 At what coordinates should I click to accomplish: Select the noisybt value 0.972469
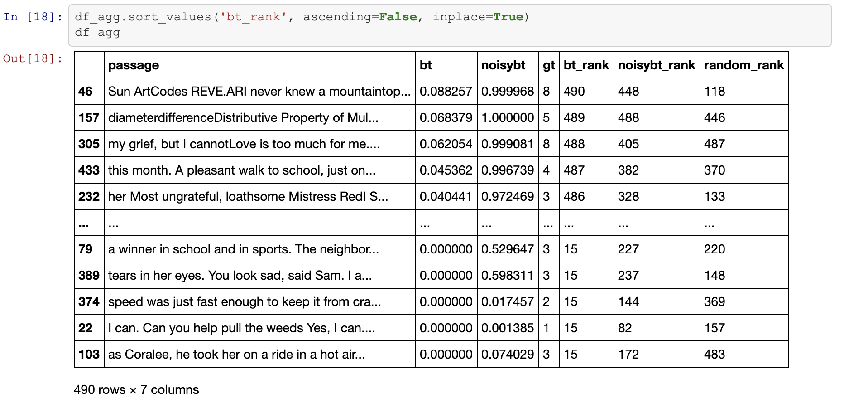click(x=507, y=197)
